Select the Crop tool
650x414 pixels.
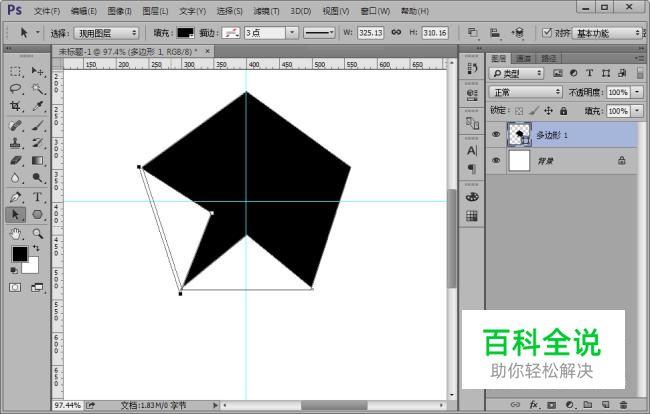(16, 106)
